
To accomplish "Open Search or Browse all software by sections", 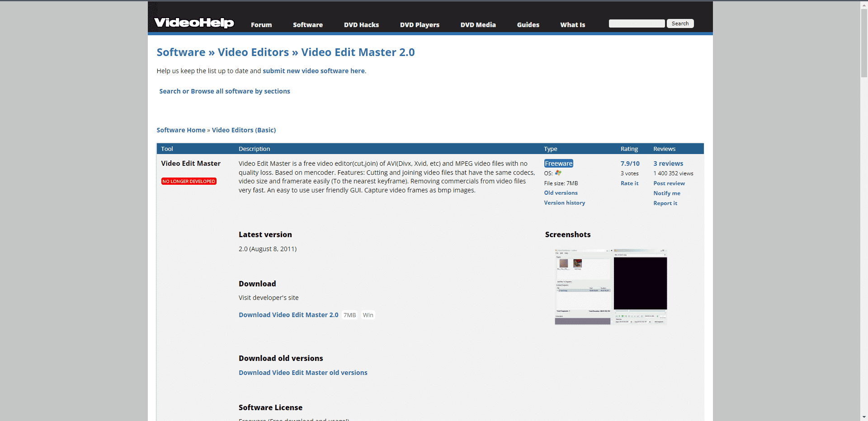I will click(225, 91).
